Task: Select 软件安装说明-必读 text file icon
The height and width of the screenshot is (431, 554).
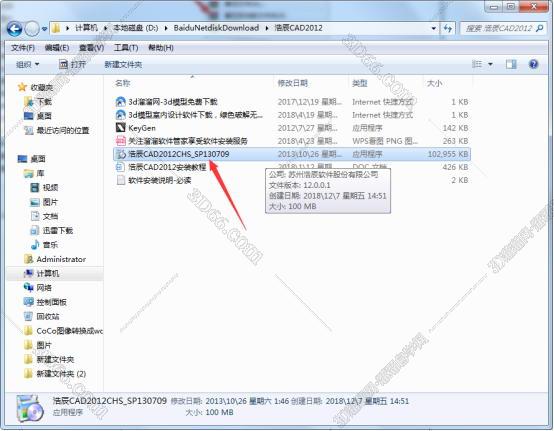Action: click(x=120, y=180)
